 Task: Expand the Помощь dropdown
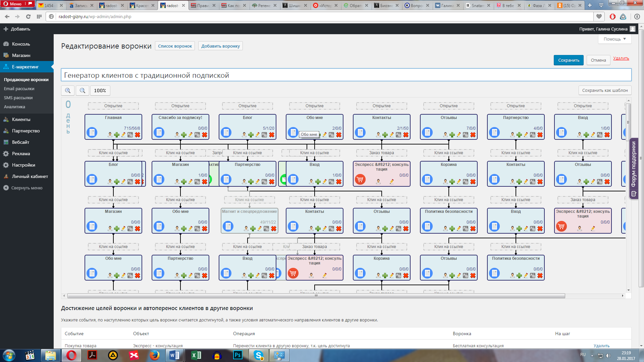[x=614, y=39]
